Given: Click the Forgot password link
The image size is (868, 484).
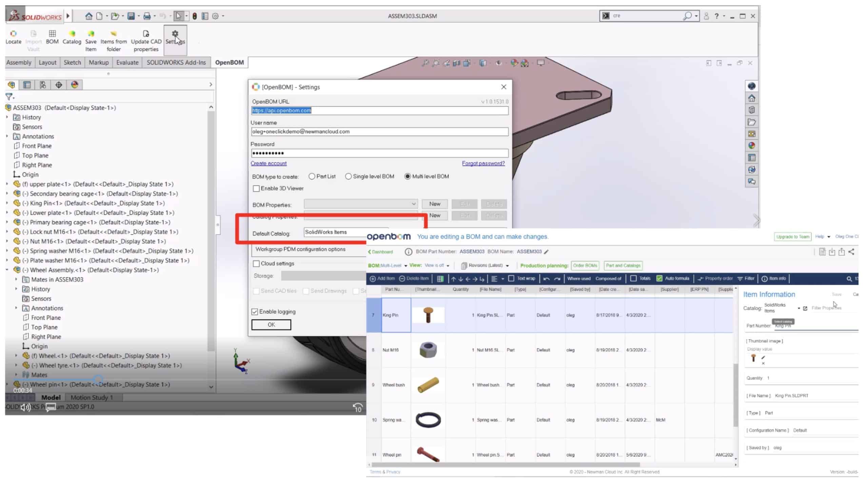Looking at the screenshot, I should 483,163.
